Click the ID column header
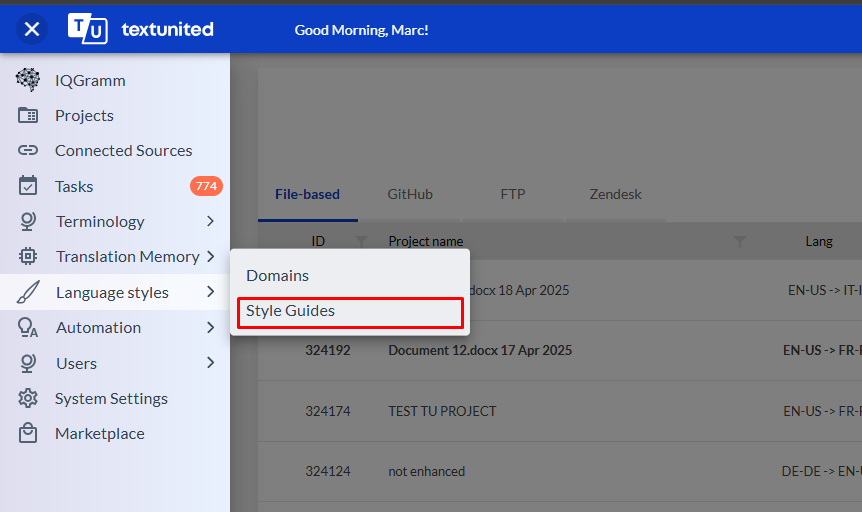 [318, 241]
